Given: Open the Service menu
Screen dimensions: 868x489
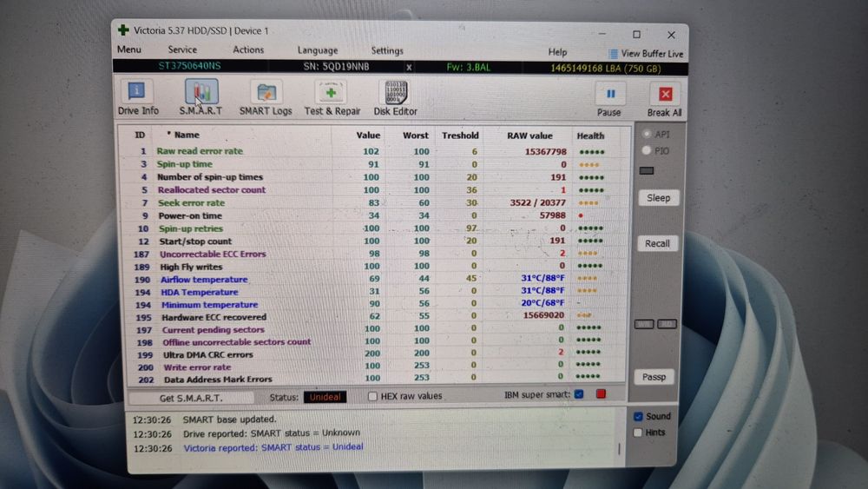Looking at the screenshot, I should point(182,50).
